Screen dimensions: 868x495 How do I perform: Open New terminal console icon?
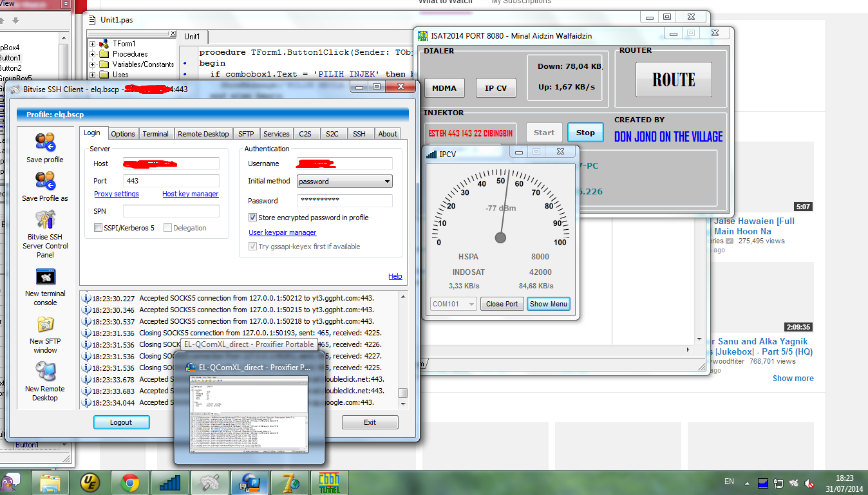coord(45,277)
